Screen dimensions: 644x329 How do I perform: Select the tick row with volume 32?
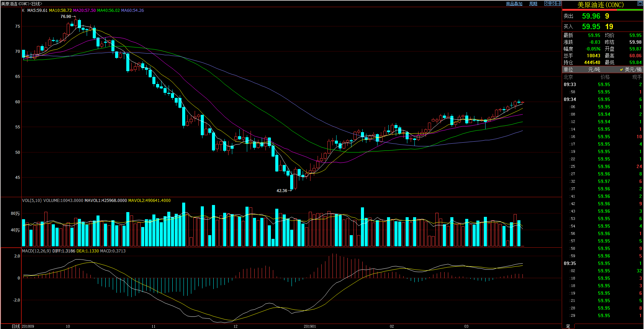tap(603, 271)
